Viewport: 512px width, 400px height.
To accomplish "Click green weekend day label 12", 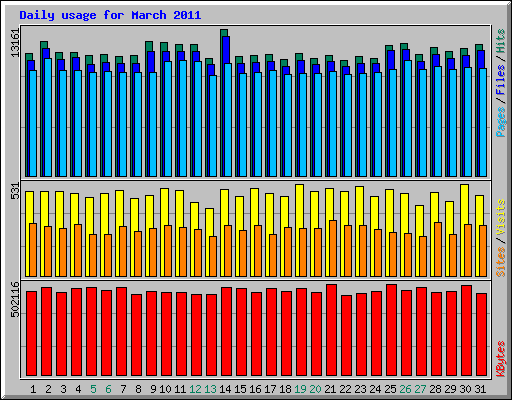I will click(x=195, y=389).
